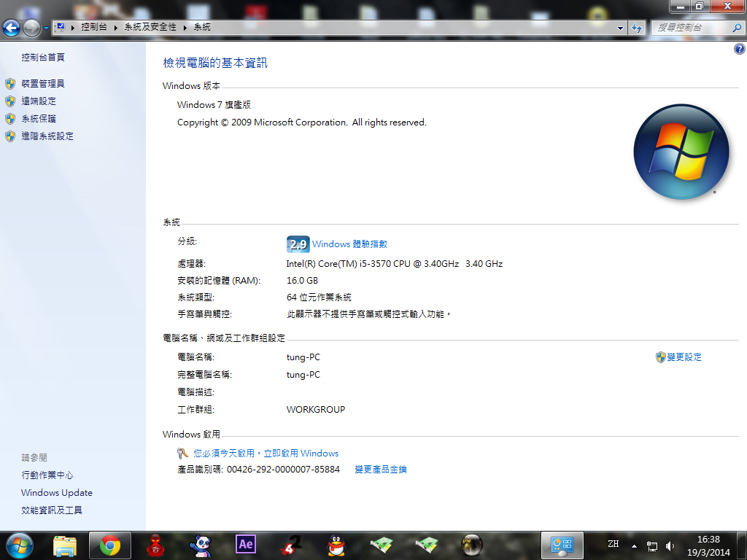Open the second green card game icon
The image size is (747, 560).
pos(426,545)
